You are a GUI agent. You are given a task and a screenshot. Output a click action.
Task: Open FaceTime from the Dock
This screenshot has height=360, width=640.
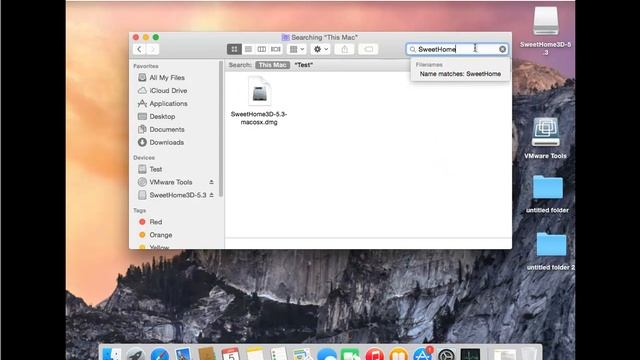[350, 354]
